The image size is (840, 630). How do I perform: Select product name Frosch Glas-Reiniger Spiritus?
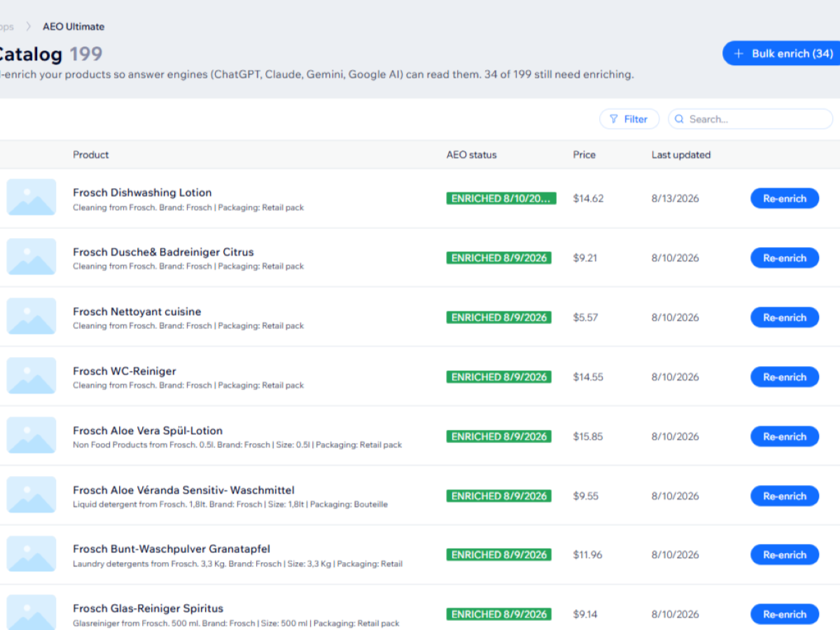click(148, 608)
